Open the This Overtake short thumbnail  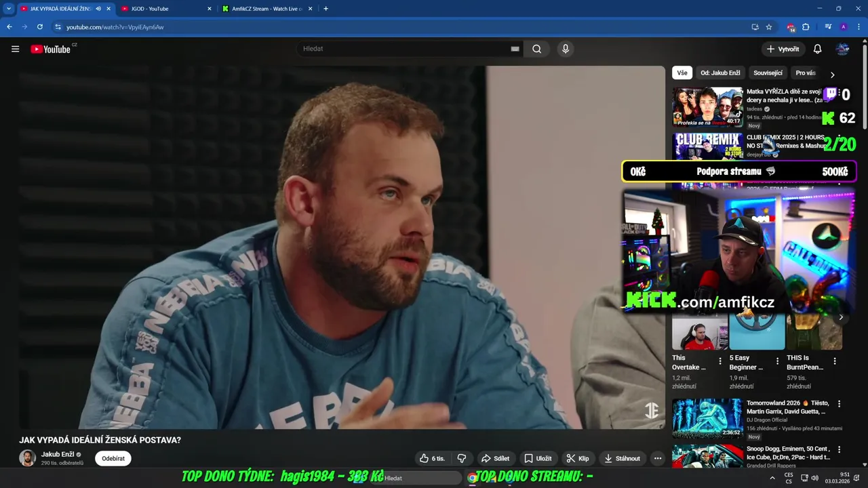pos(699,332)
